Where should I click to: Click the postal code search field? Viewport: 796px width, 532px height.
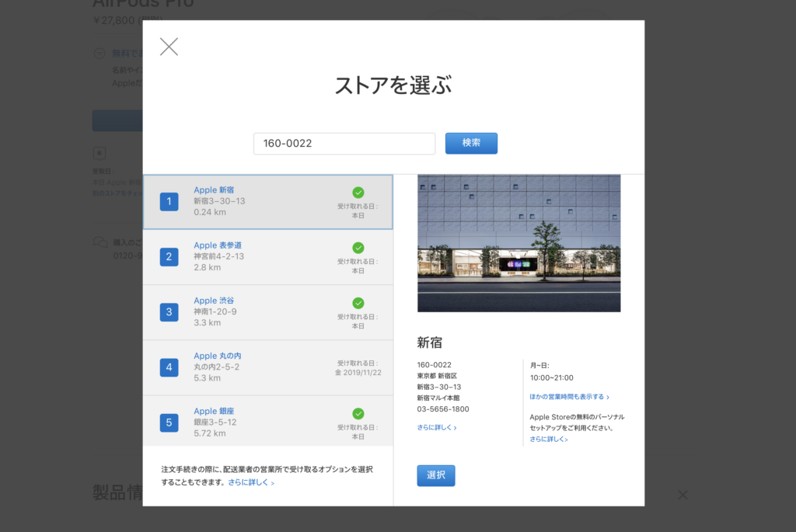344,144
